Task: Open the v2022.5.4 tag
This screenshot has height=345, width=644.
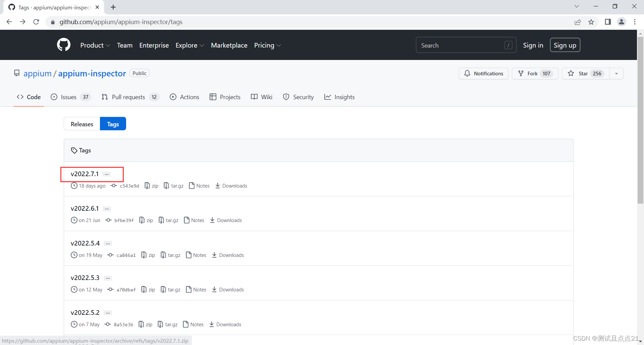Action: coord(85,243)
